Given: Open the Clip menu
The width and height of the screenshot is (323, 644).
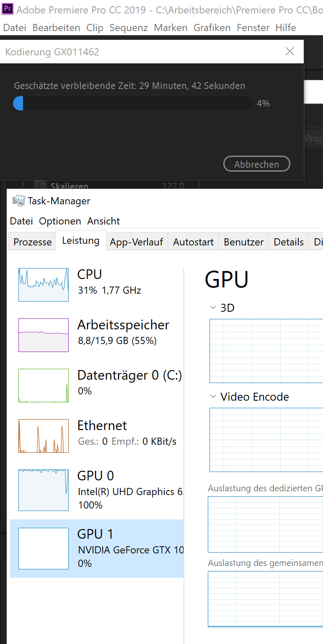Looking at the screenshot, I should pos(95,28).
